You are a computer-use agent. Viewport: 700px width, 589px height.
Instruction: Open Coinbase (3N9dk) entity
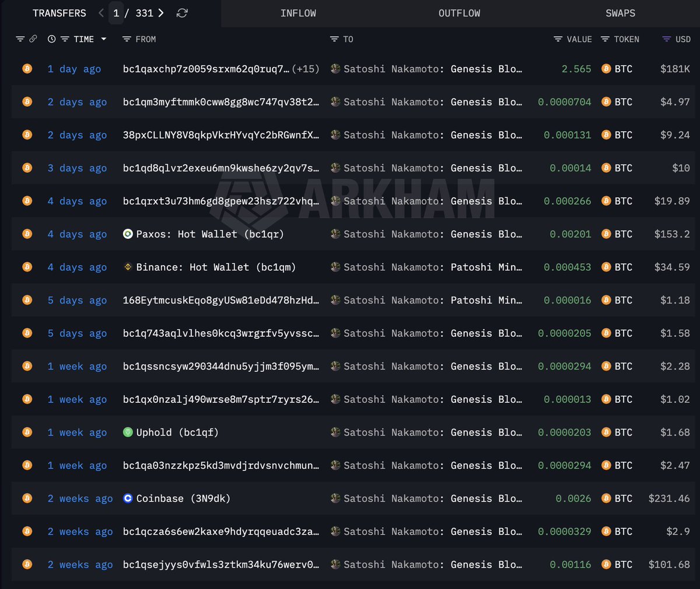coord(183,499)
